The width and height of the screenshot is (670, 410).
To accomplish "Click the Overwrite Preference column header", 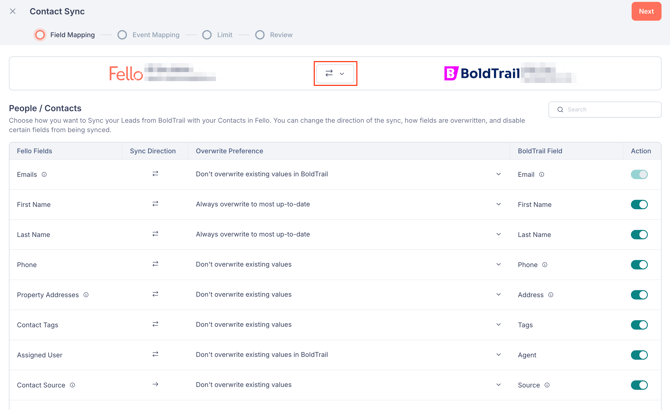I will pyautogui.click(x=229, y=151).
